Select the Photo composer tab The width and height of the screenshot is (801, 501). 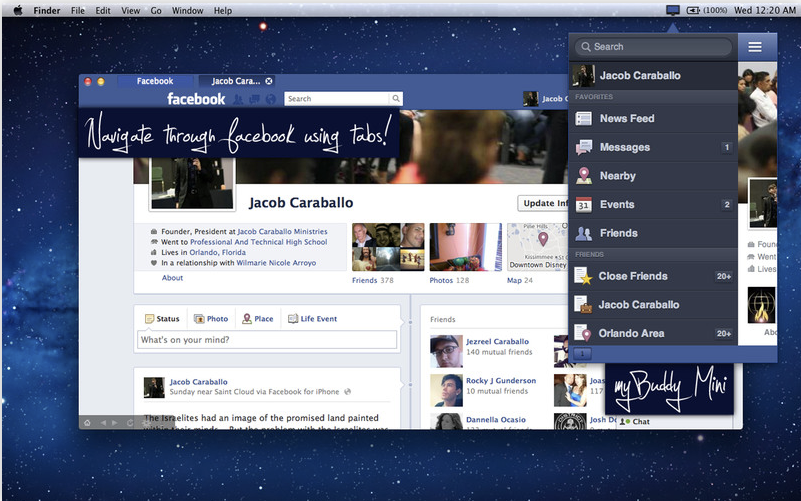coord(210,319)
